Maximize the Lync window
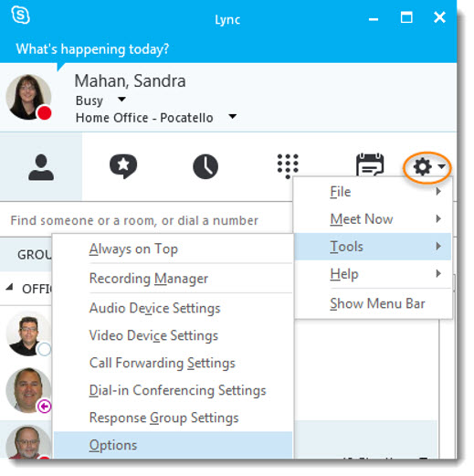 (406, 17)
